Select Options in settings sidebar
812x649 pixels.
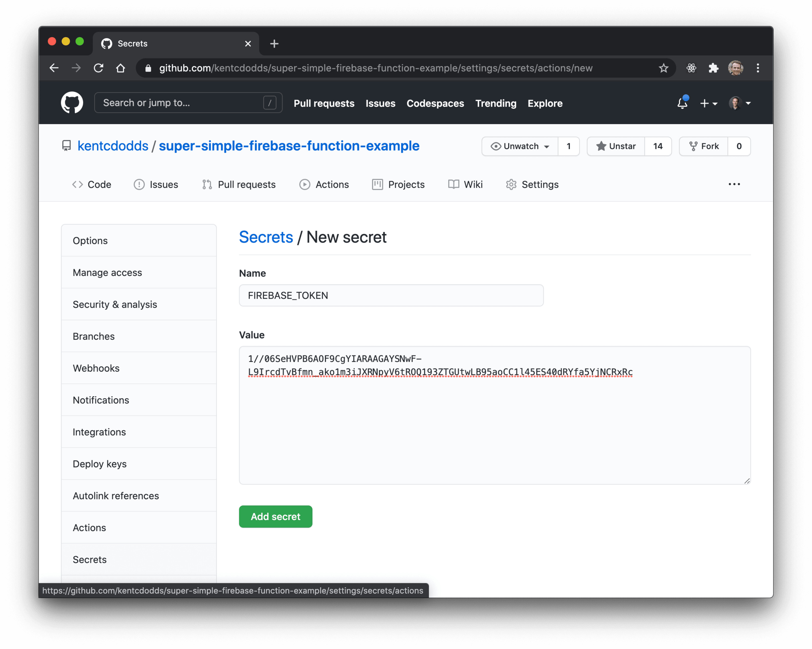point(139,240)
